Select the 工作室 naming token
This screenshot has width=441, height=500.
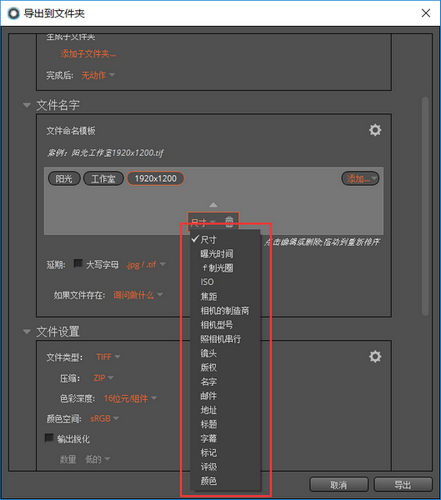click(103, 179)
